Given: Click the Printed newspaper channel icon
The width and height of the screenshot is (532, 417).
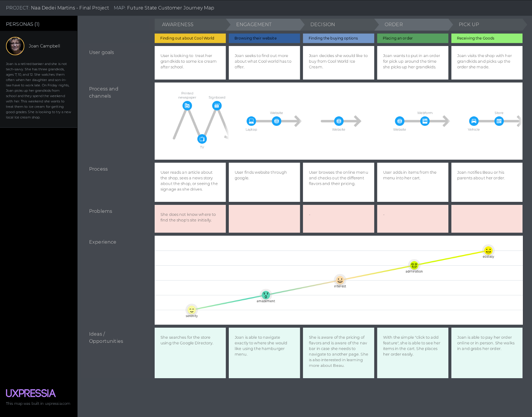Looking at the screenshot, I should click(187, 106).
